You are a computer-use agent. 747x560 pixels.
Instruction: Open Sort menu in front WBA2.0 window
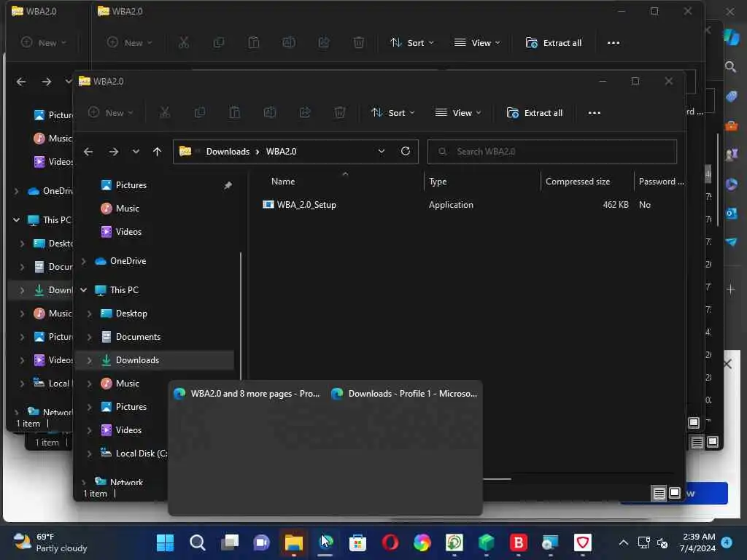pyautogui.click(x=393, y=113)
